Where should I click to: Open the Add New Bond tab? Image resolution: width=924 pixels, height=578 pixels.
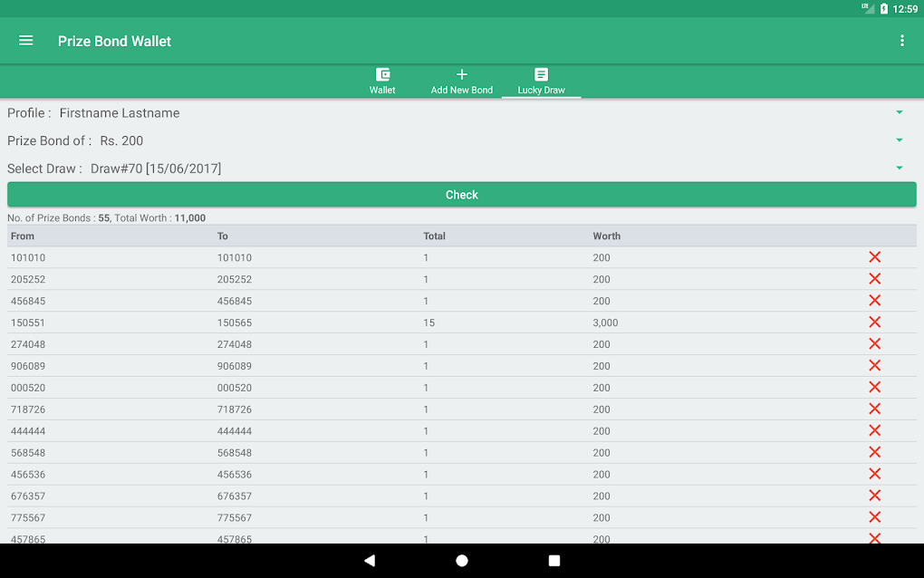461,82
